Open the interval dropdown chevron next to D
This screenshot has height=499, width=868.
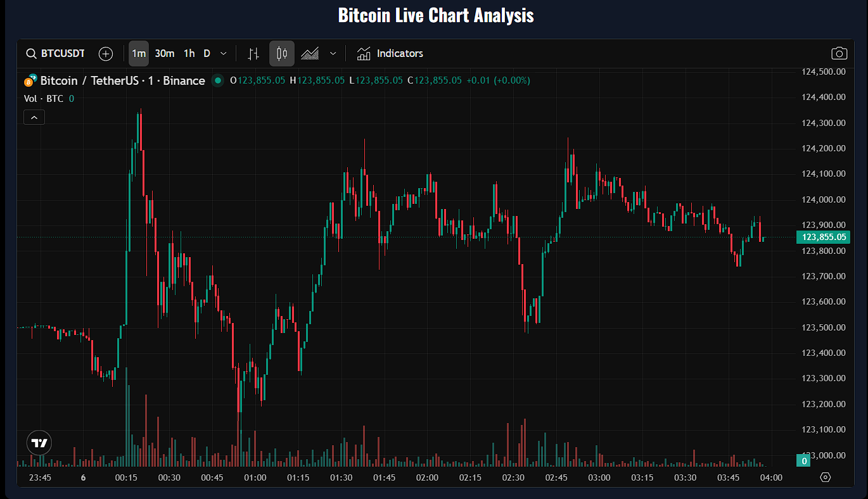pos(222,53)
